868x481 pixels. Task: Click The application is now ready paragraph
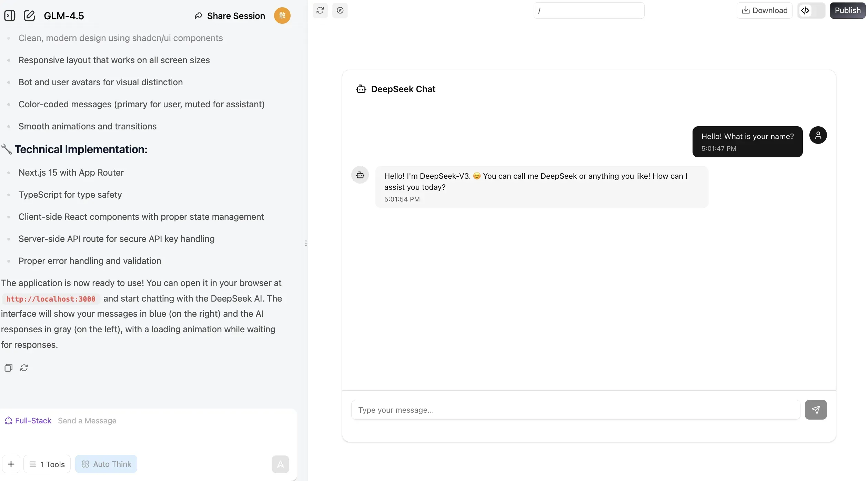[142, 314]
